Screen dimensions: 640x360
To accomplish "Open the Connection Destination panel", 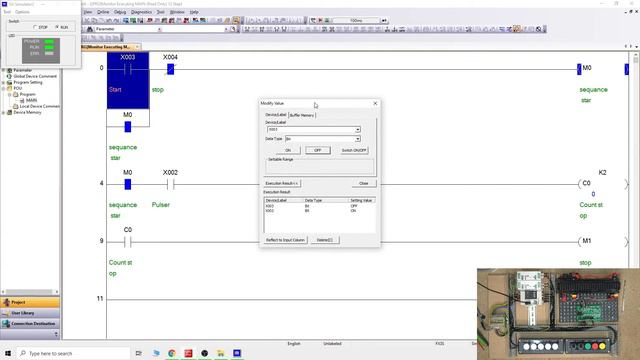I will pyautogui.click(x=30, y=323).
